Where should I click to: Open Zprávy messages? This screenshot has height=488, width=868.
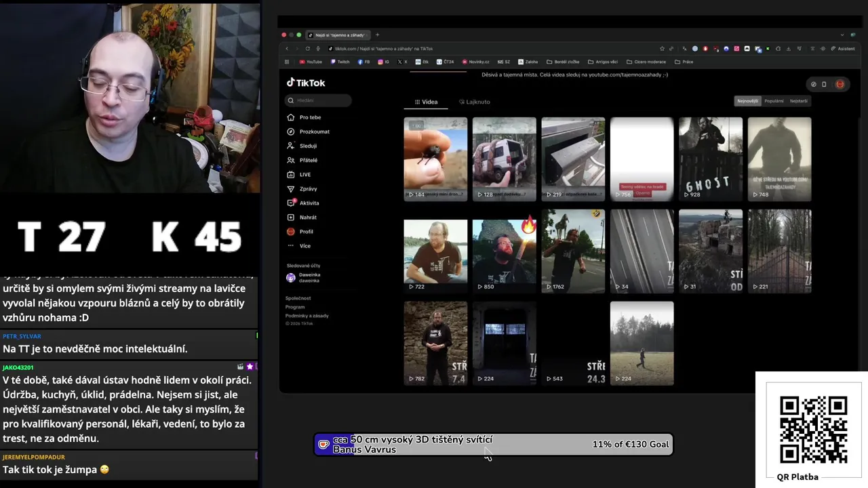[x=302, y=188]
